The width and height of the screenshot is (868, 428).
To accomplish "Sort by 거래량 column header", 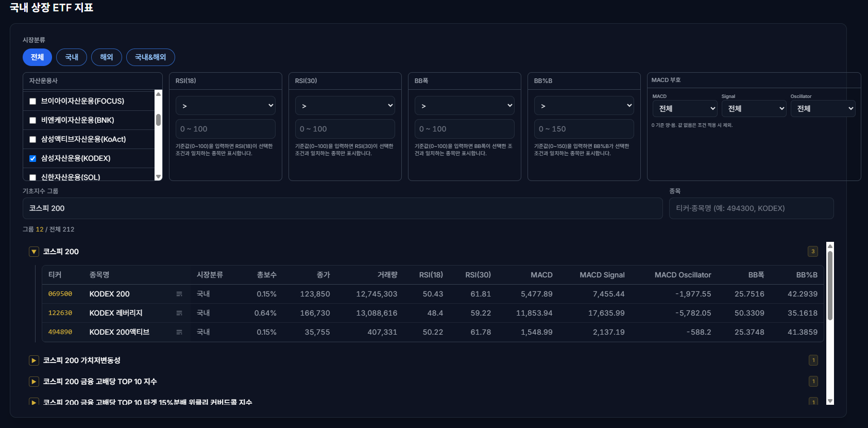I will 387,275.
